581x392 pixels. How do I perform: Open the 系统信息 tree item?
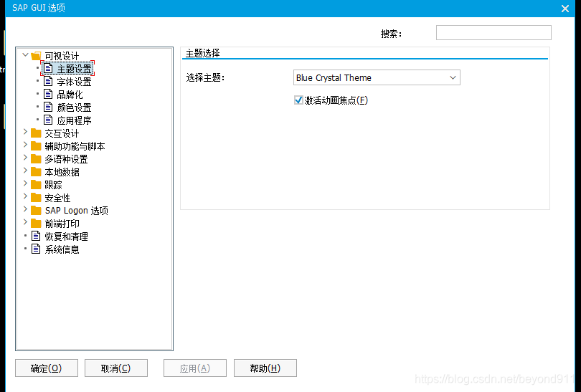(x=62, y=249)
